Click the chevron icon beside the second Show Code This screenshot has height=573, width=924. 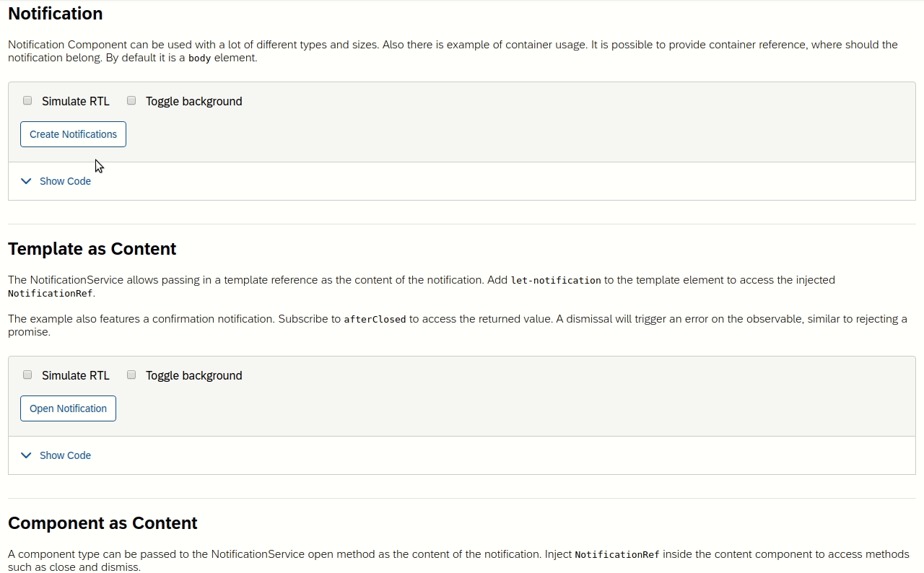(x=26, y=455)
